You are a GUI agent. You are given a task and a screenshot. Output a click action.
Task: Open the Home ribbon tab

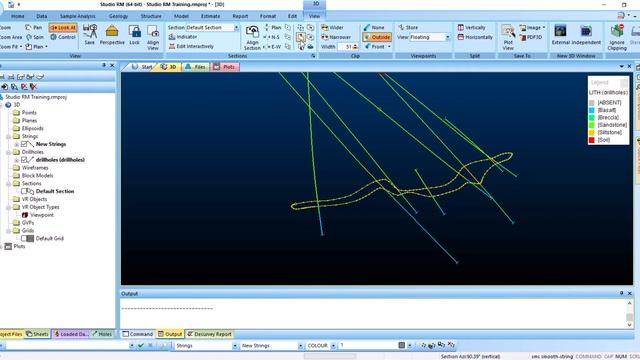pyautogui.click(x=18, y=16)
